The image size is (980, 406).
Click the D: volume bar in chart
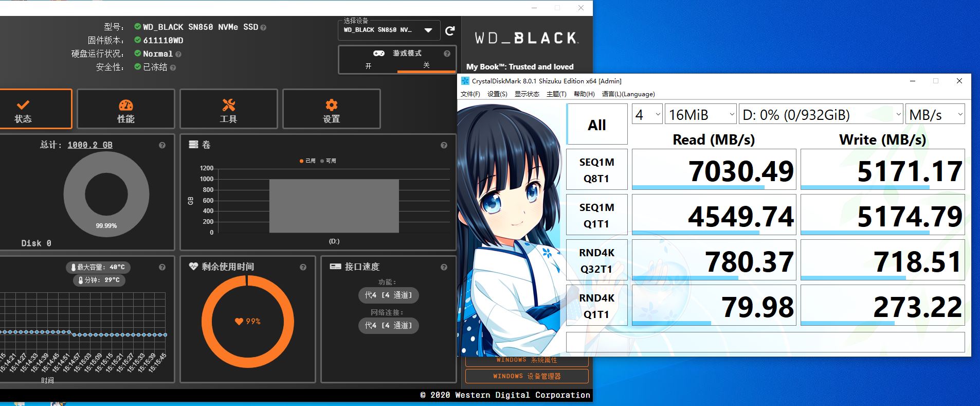point(334,206)
